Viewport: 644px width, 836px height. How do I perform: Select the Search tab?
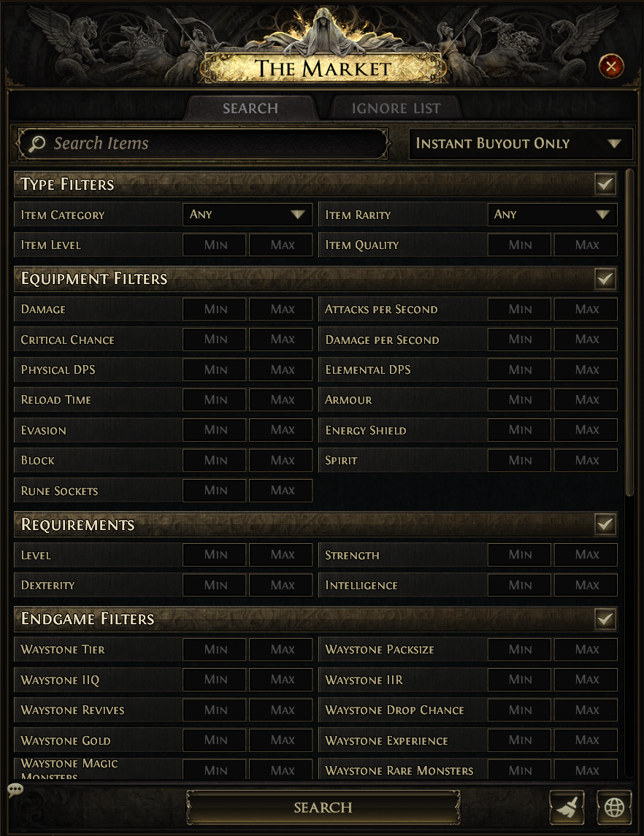click(250, 109)
